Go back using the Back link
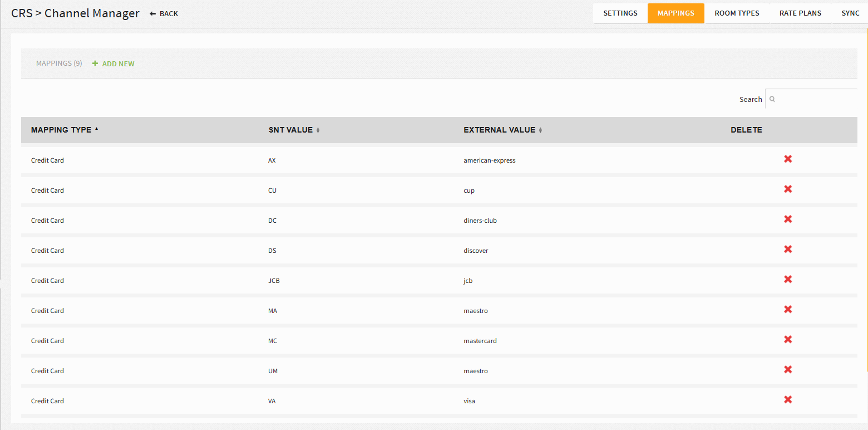The image size is (868, 430). click(x=164, y=13)
